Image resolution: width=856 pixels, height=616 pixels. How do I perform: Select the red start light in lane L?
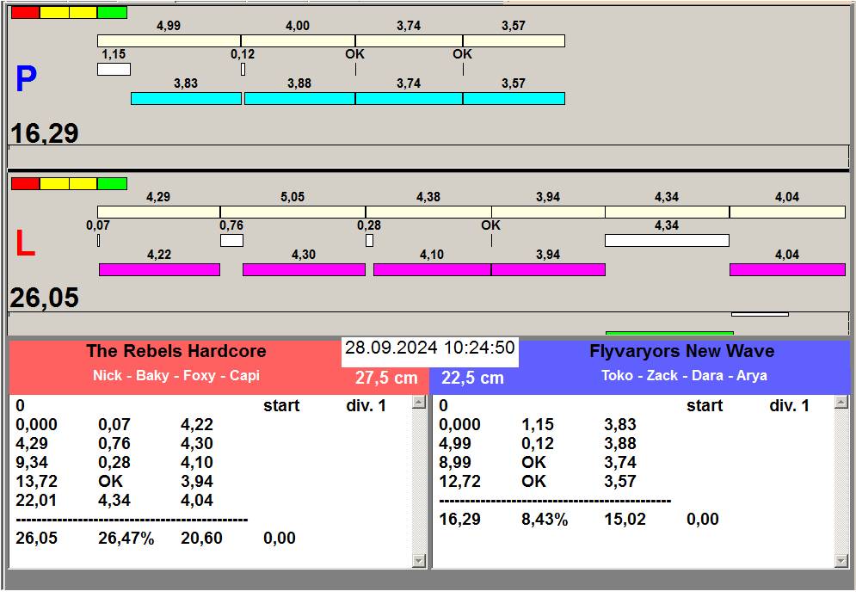tap(25, 184)
